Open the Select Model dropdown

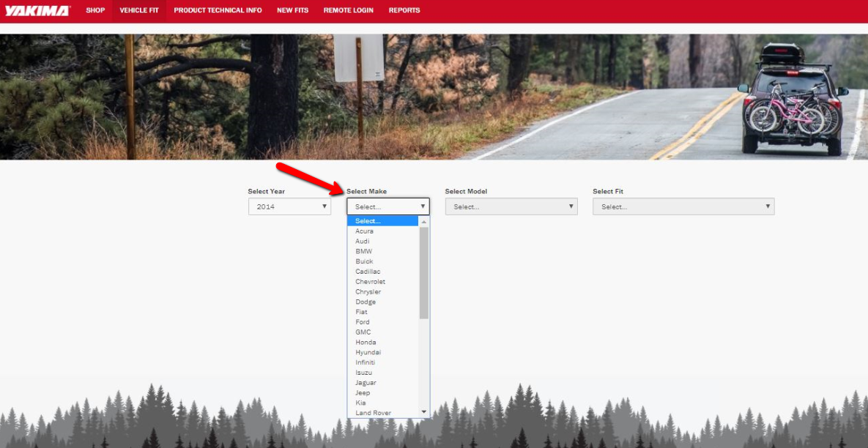pyautogui.click(x=511, y=206)
